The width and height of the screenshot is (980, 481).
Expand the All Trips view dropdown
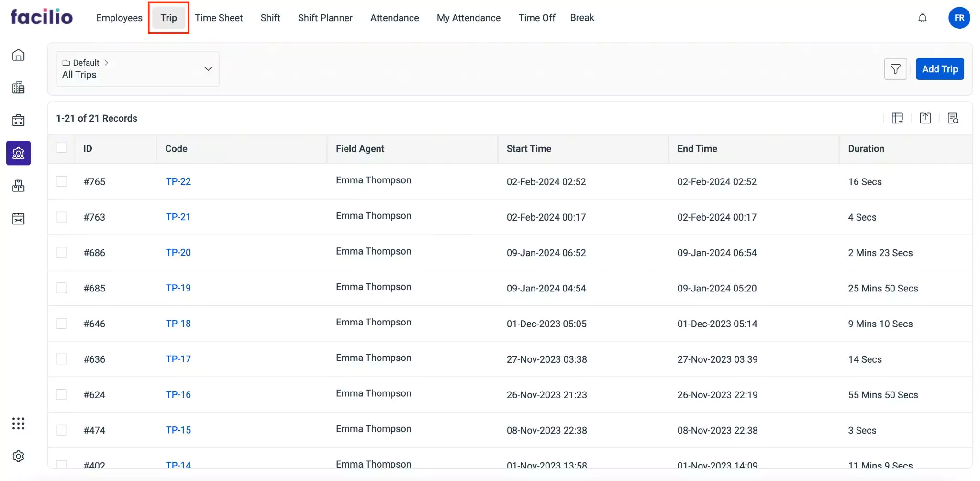(208, 69)
